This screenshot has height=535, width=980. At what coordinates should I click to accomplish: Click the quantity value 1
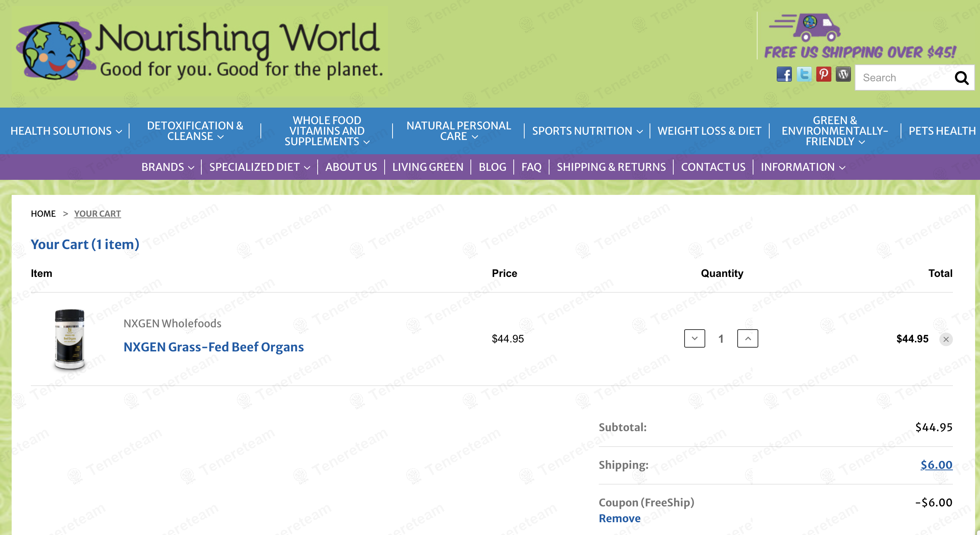point(721,339)
